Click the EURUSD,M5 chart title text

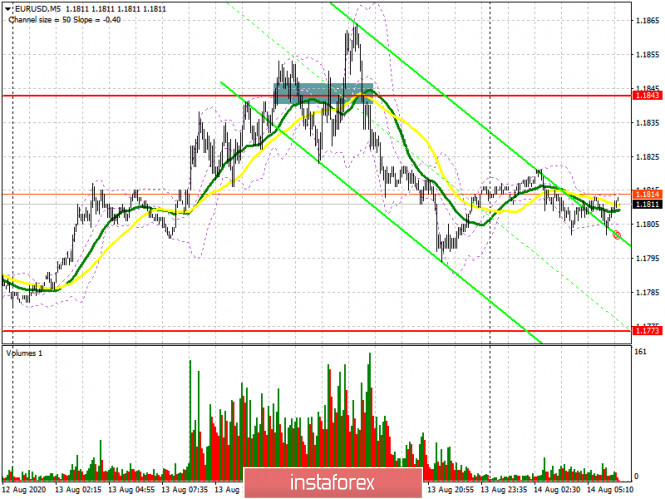[36, 8]
